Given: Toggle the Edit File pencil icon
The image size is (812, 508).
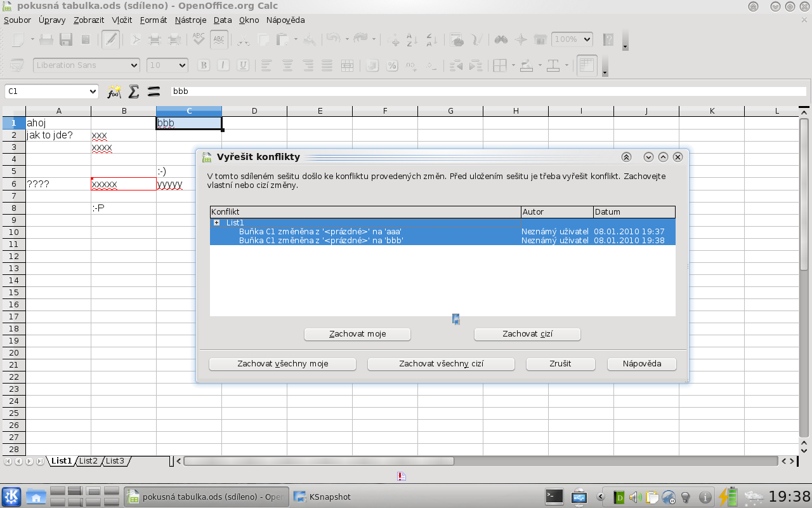Looking at the screenshot, I should point(110,39).
